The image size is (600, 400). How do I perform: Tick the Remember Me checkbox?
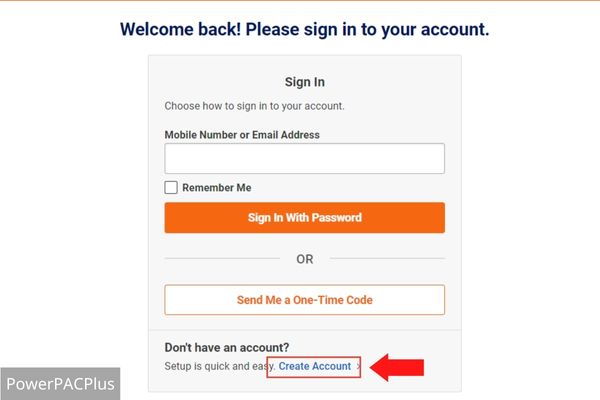coord(171,188)
